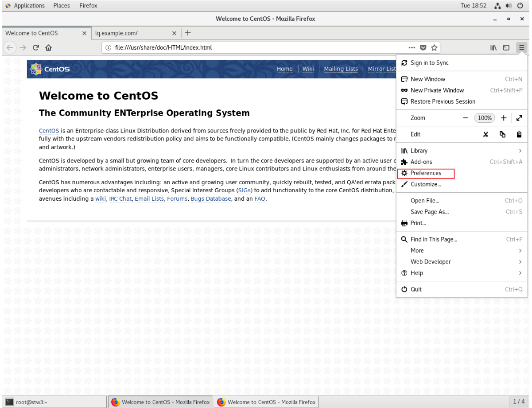This screenshot has width=532, height=408.
Task: Show sidebars toolbar icon
Action: tap(505, 47)
